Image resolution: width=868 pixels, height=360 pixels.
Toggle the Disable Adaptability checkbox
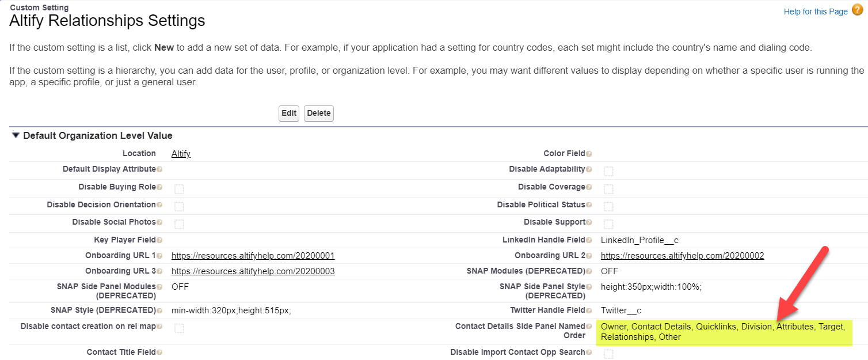point(608,171)
